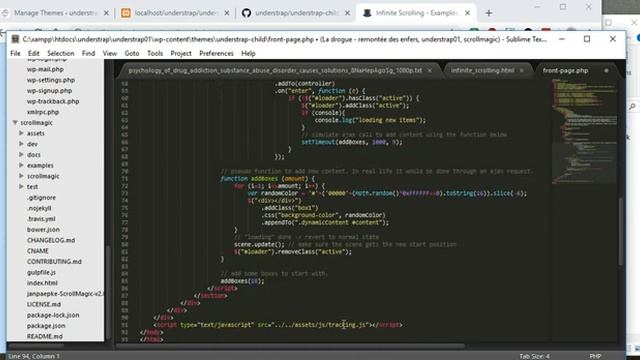Screen dimensions: 640x360
Task: Switch to the front-page.php tab
Action: click(x=565, y=70)
